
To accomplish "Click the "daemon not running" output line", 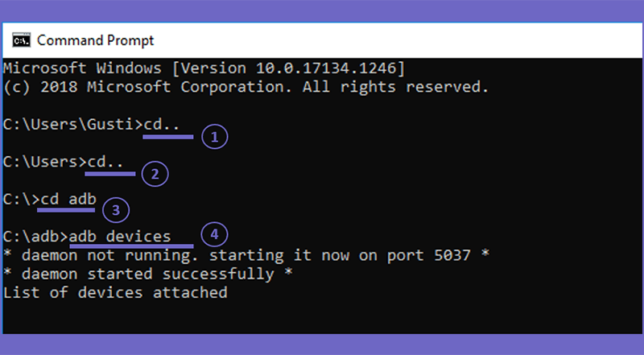I will (x=246, y=255).
